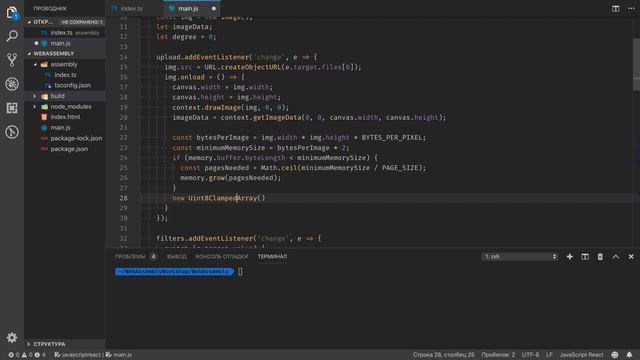Click in the terminal prompt input area
The width and height of the screenshot is (640, 360).
(x=240, y=271)
